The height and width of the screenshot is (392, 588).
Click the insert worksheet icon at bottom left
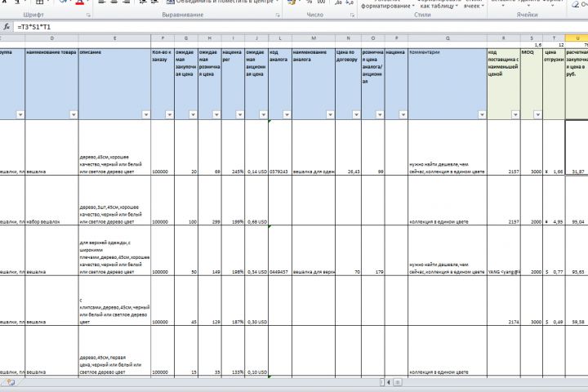tap(10, 382)
